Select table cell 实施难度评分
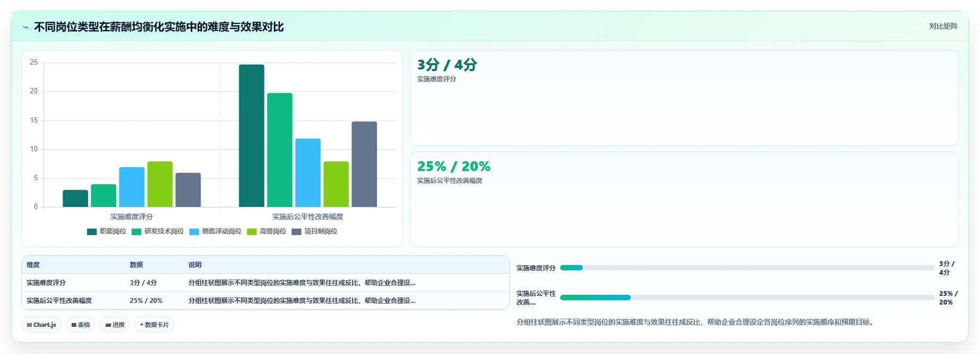Screen dimensions: 980x354 [46, 283]
